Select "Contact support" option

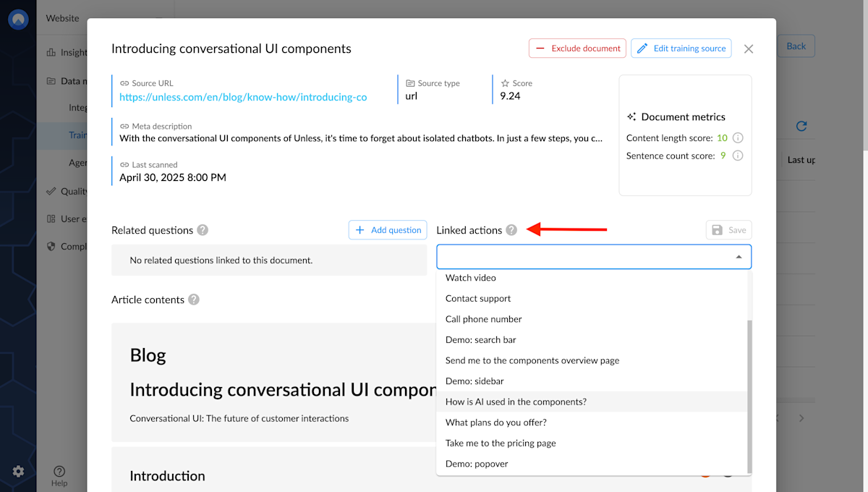[478, 298]
